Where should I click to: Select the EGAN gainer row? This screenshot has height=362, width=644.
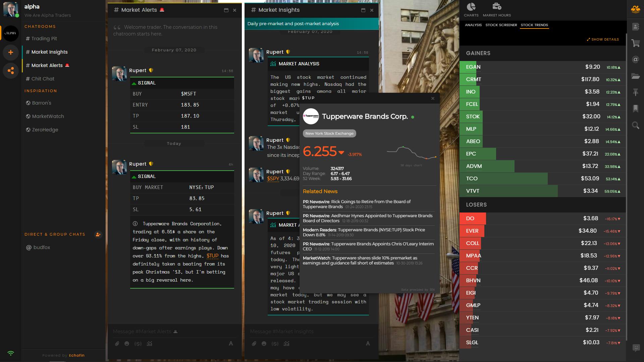pos(542,67)
